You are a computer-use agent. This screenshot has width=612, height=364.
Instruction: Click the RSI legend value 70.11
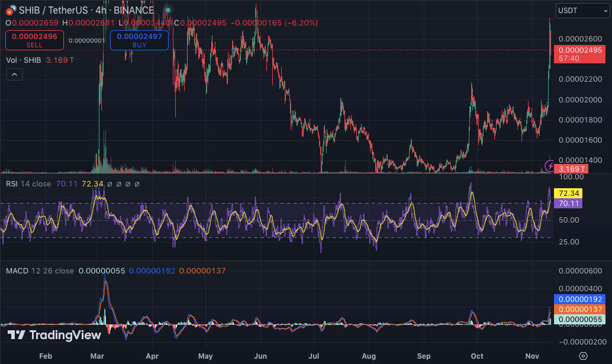pyautogui.click(x=67, y=183)
